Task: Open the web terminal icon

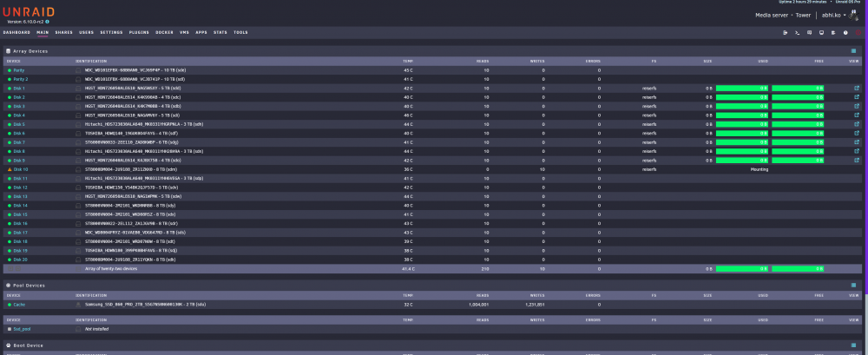Action: click(797, 33)
